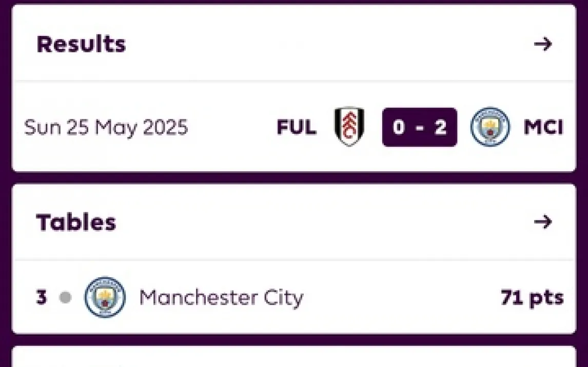588x367 pixels.
Task: Select the MCI team abbreviation
Action: coord(543,127)
